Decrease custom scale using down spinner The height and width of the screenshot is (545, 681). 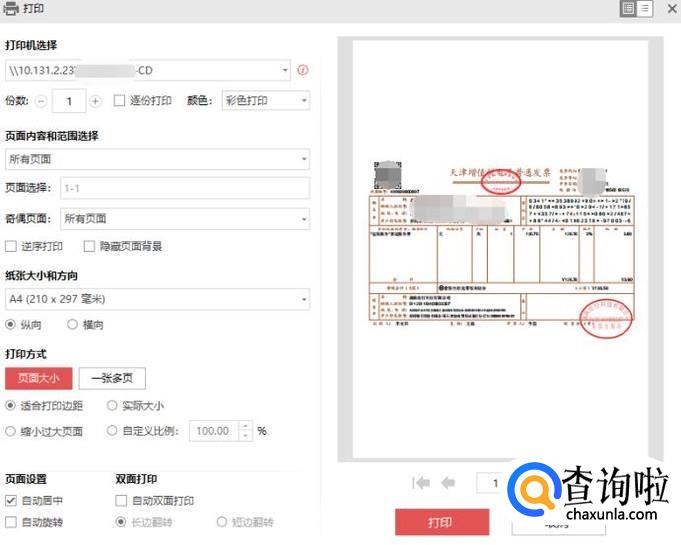[246, 436]
